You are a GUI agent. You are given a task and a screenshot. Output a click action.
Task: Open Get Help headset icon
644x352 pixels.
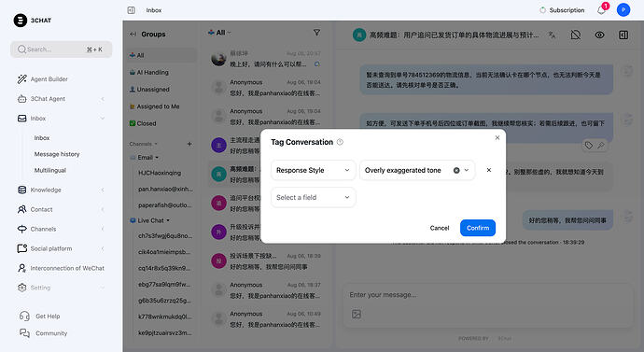[24, 316]
